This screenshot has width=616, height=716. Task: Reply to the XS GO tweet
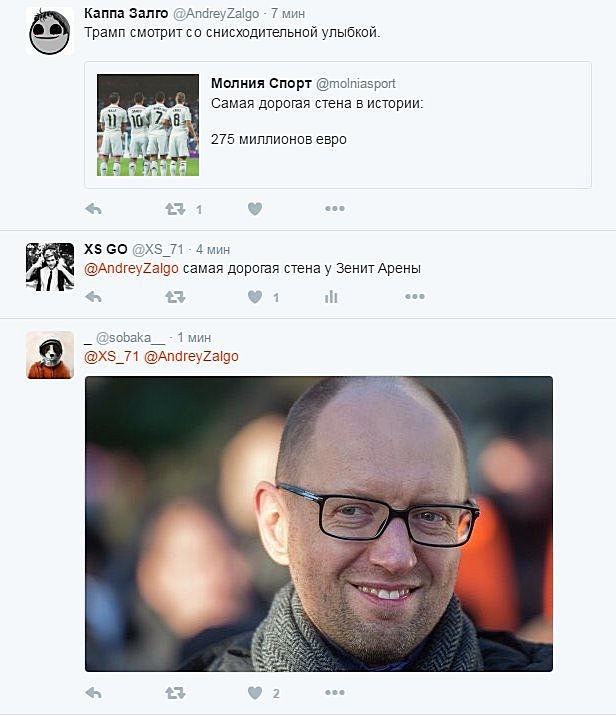(x=94, y=297)
